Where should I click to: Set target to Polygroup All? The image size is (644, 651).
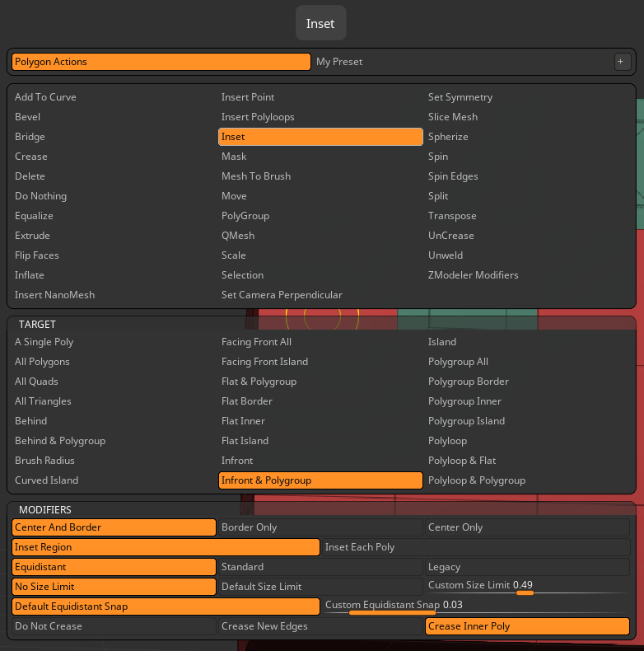click(458, 362)
